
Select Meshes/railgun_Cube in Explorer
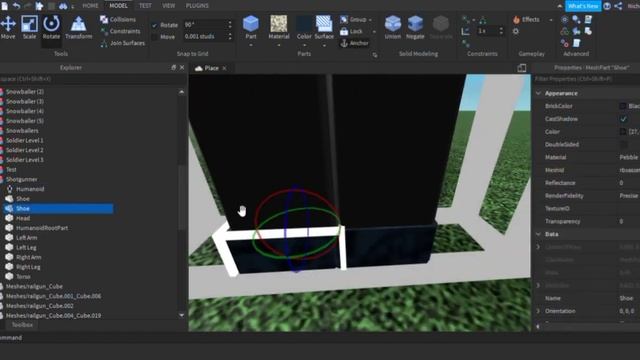[34, 287]
